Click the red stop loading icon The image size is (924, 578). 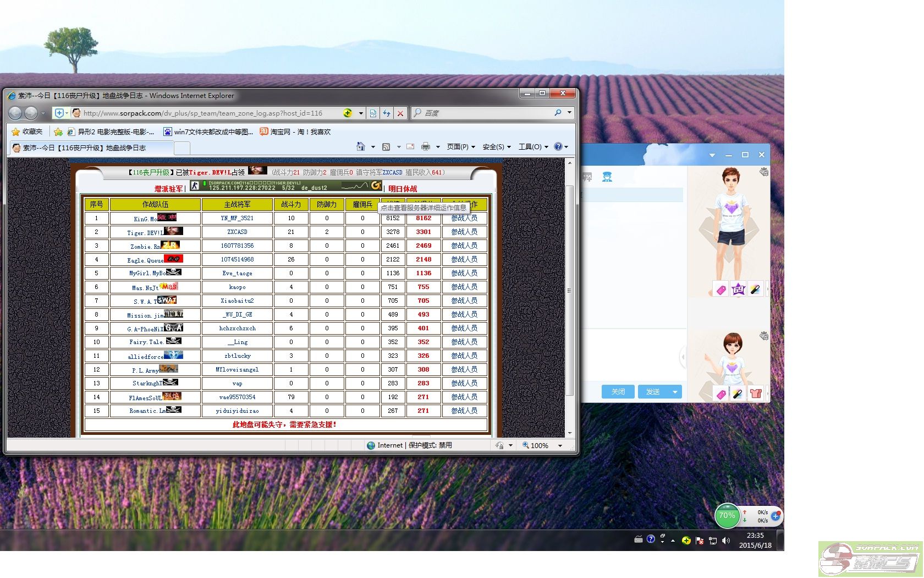[x=400, y=113]
